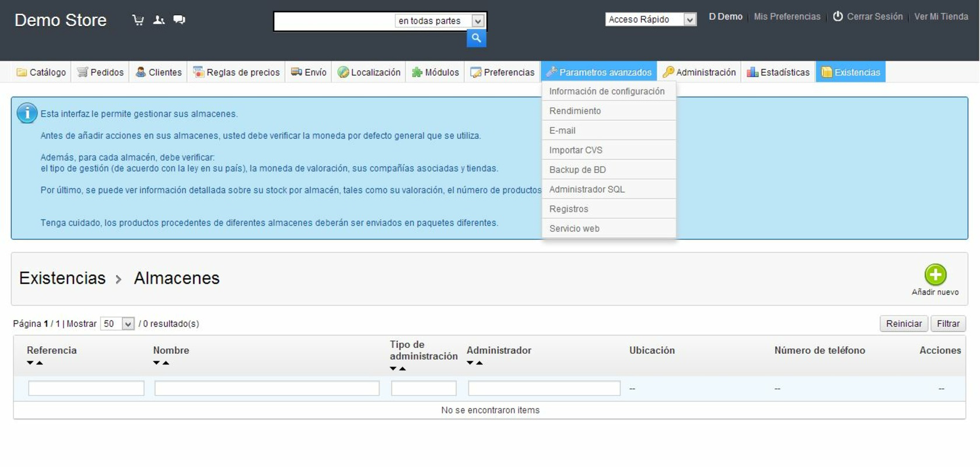
Task: Sort Referencia column descending arrow
Action: [30, 363]
